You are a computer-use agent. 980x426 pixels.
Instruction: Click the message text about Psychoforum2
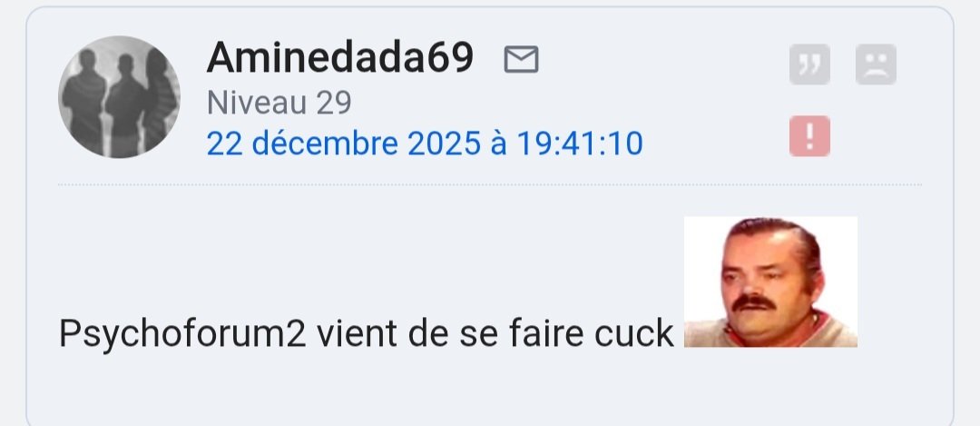367,333
